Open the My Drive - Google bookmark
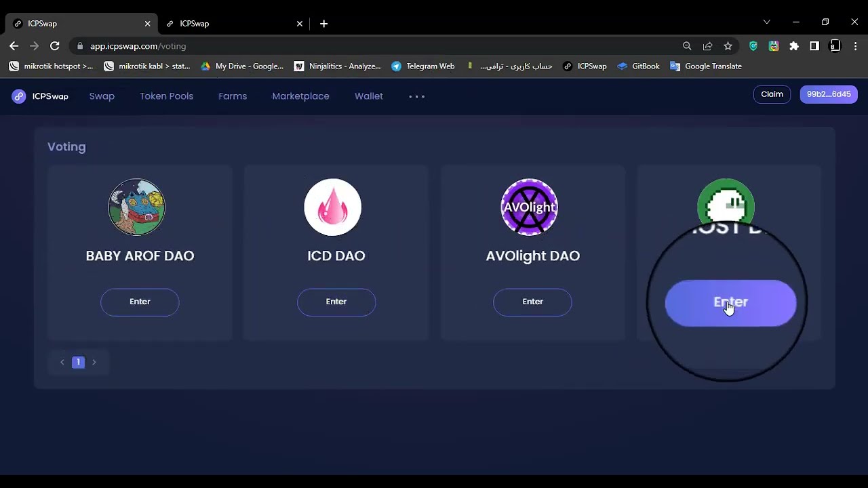This screenshot has height=488, width=868. [x=242, y=66]
